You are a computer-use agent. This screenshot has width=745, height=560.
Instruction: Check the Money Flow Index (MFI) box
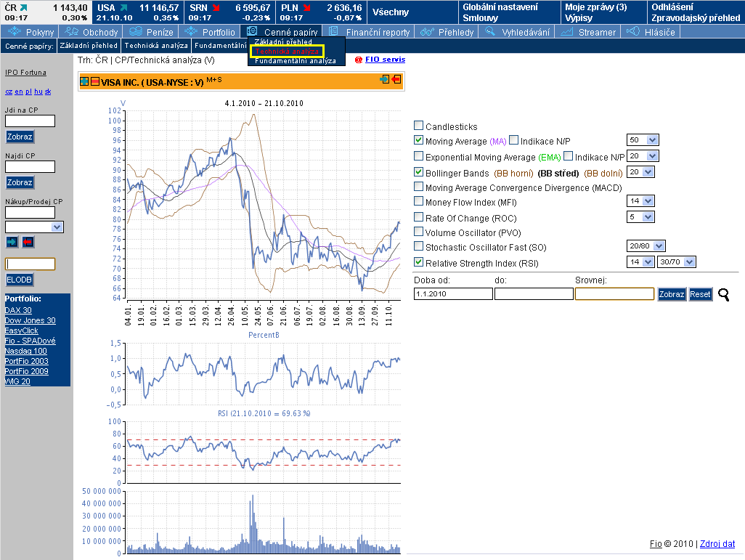coord(418,200)
